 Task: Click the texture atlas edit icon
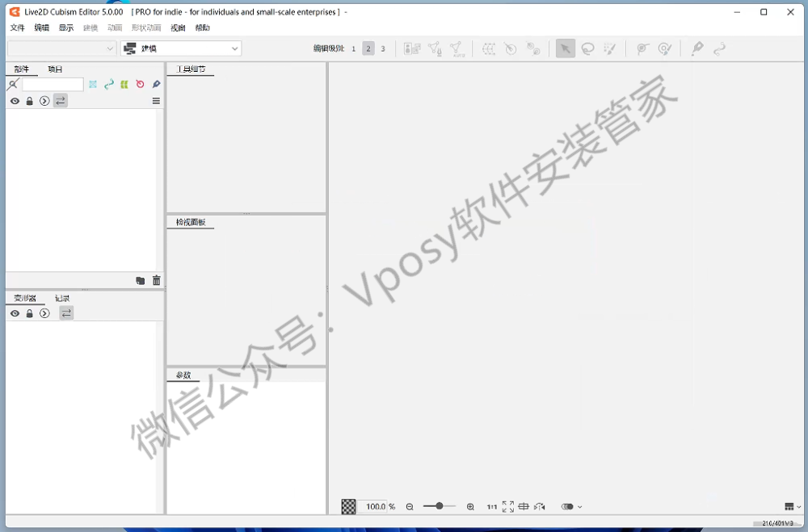(412, 49)
